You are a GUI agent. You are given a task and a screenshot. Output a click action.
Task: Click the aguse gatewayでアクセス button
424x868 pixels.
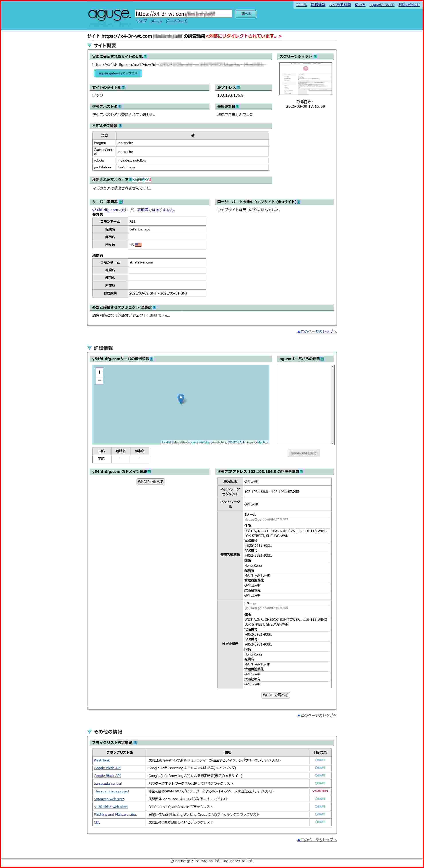pos(118,73)
